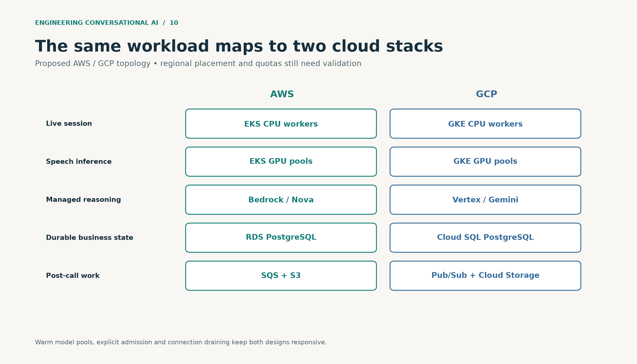The image size is (637, 364).
Task: Click the footer note about warm model pools
Action: [181, 342]
